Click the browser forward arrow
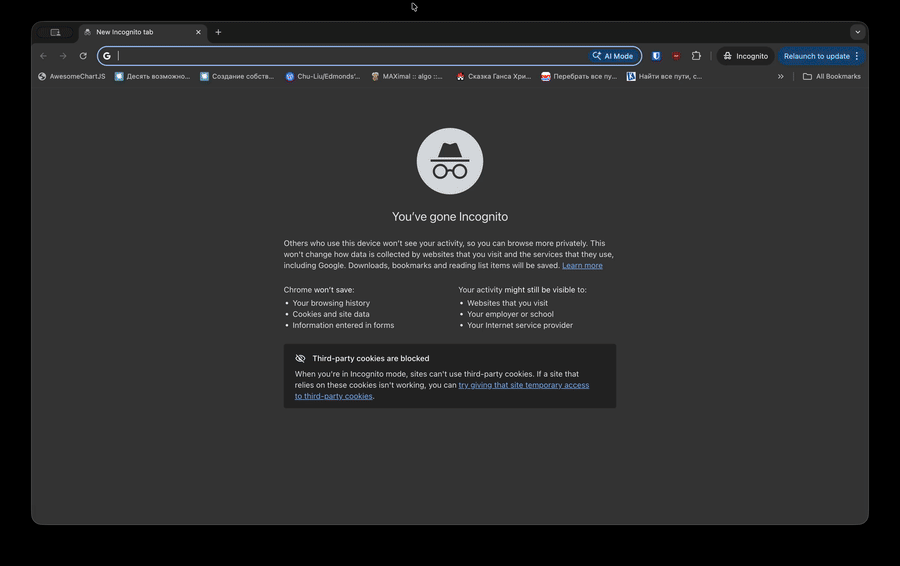The width and height of the screenshot is (900, 566). (x=63, y=56)
